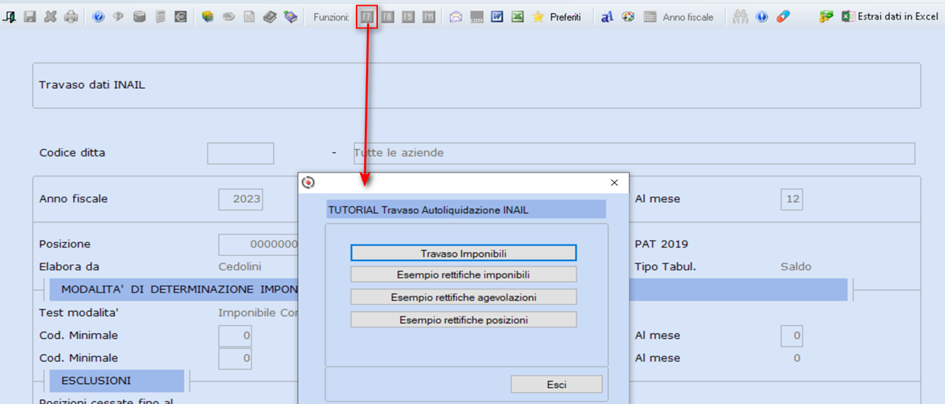This screenshot has width=945, height=404.
Task: Click the 'Saldo' value text
Action: (796, 267)
